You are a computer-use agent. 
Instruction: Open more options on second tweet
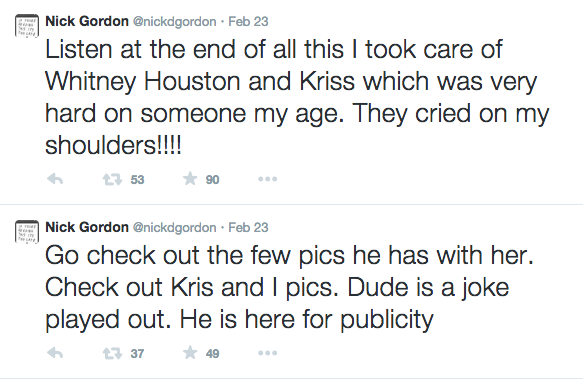[x=267, y=353]
